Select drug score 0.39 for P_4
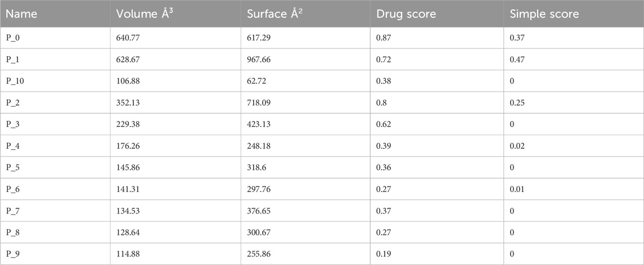644x265 pixels. [384, 146]
